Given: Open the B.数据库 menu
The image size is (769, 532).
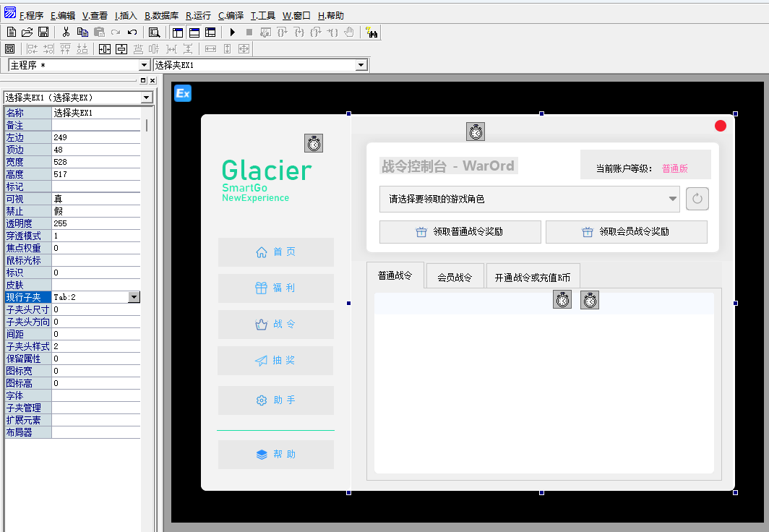Looking at the screenshot, I should [x=161, y=16].
